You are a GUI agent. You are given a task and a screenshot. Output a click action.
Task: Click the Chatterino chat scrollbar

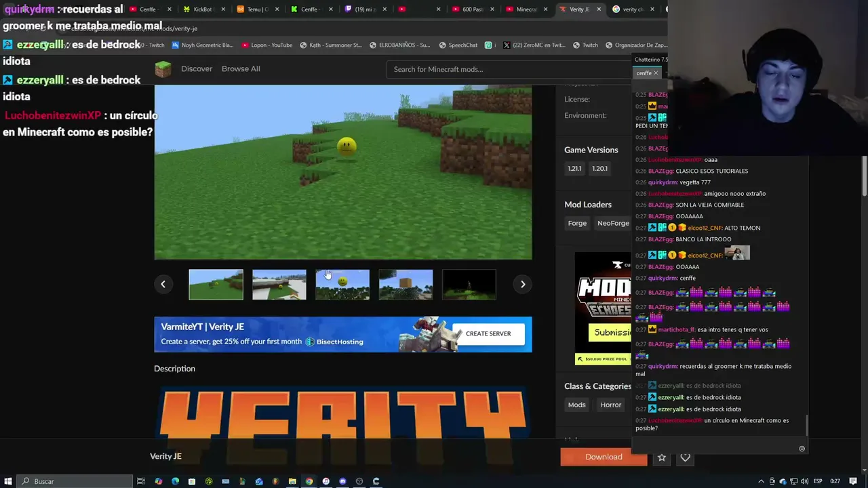[807, 426]
